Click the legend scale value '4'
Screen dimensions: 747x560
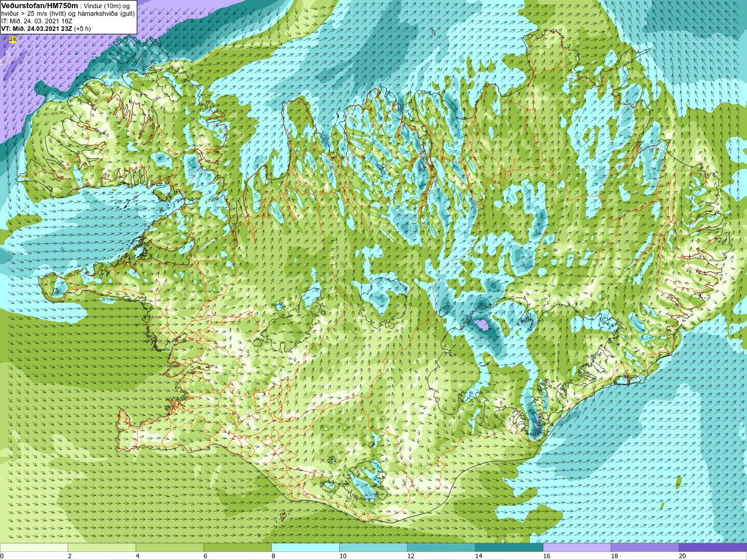click(x=137, y=556)
